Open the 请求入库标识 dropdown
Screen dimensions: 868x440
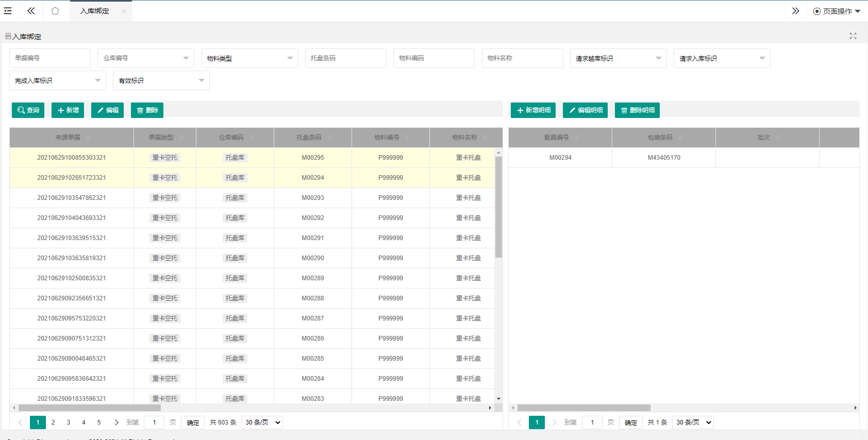point(722,58)
